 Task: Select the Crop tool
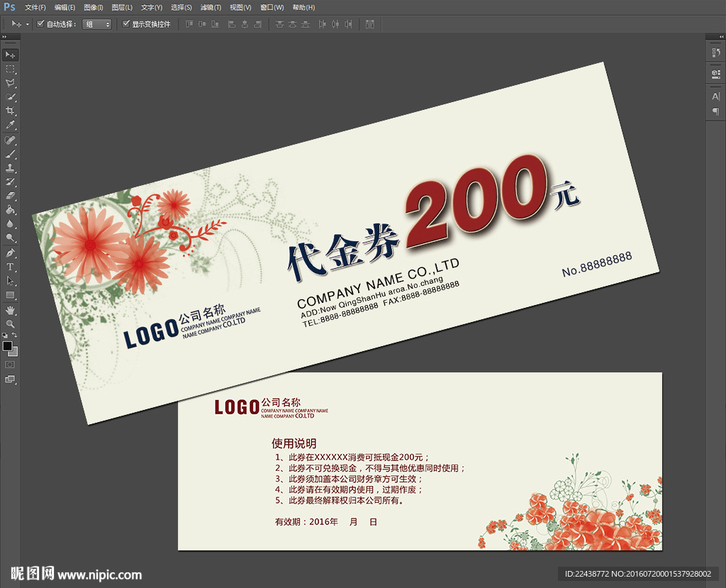click(10, 111)
